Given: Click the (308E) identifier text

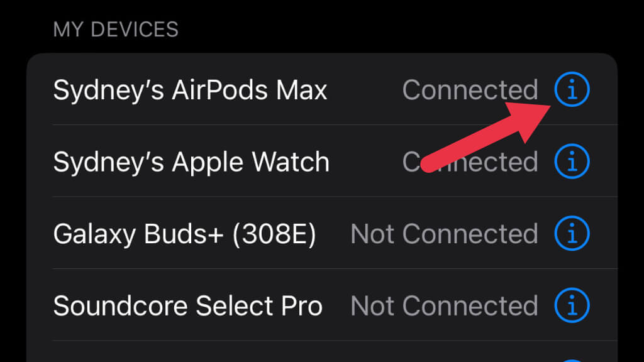Looking at the screenshot, I should pos(274,234).
